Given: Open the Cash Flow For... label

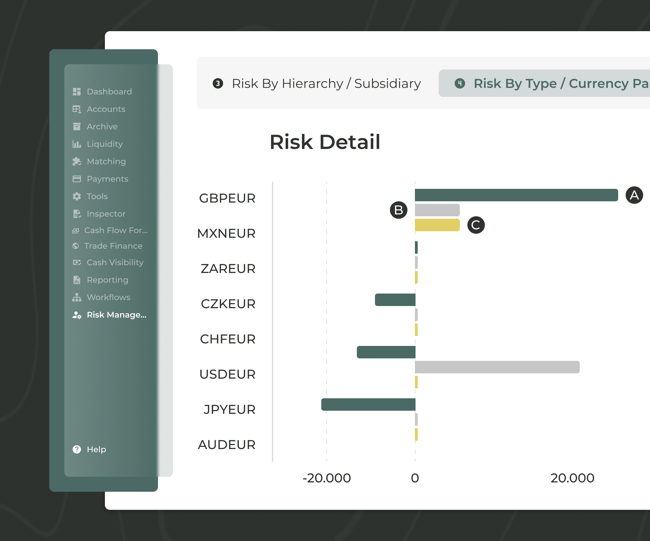Looking at the screenshot, I should click(x=116, y=230).
